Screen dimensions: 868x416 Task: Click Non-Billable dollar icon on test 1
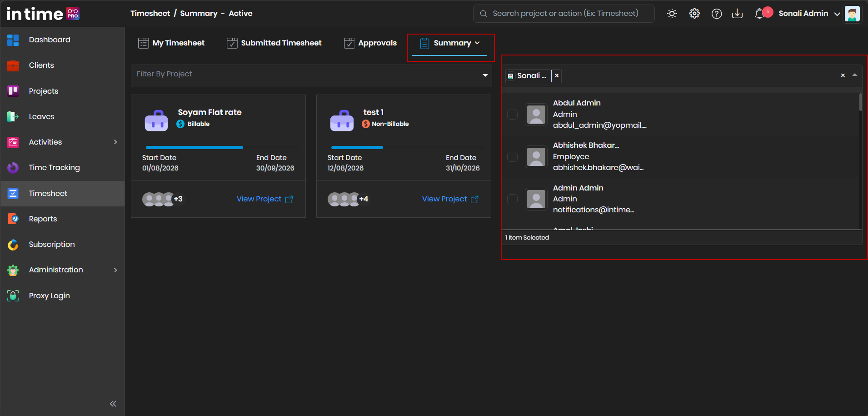pyautogui.click(x=366, y=124)
